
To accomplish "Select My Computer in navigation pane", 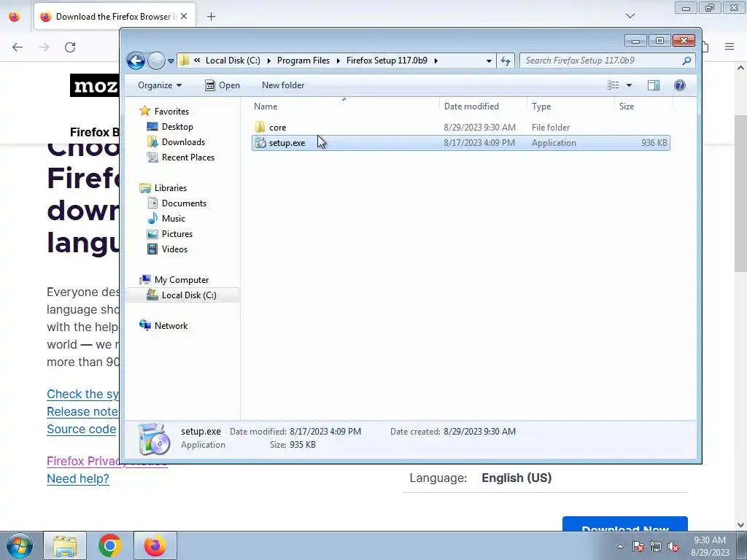I will click(174, 280).
